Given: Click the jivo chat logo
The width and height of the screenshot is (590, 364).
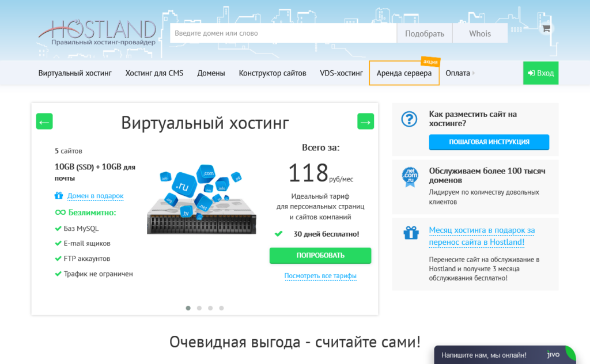Looking at the screenshot, I should coord(554,355).
